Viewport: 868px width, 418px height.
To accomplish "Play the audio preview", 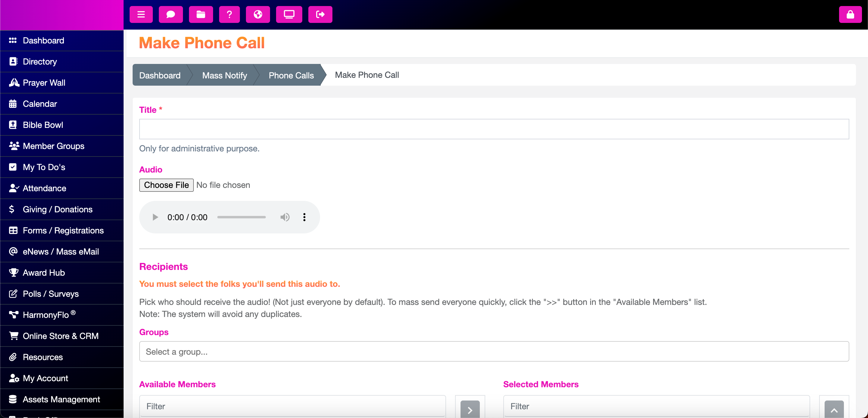I will pyautogui.click(x=155, y=217).
